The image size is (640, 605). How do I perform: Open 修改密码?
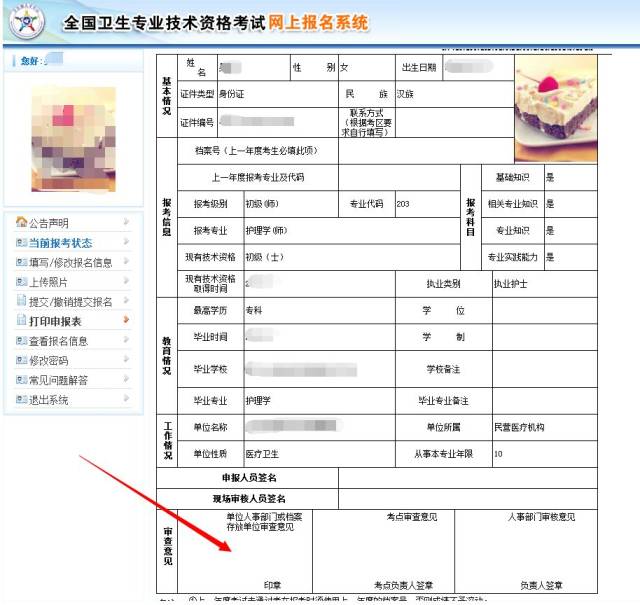coord(49,360)
